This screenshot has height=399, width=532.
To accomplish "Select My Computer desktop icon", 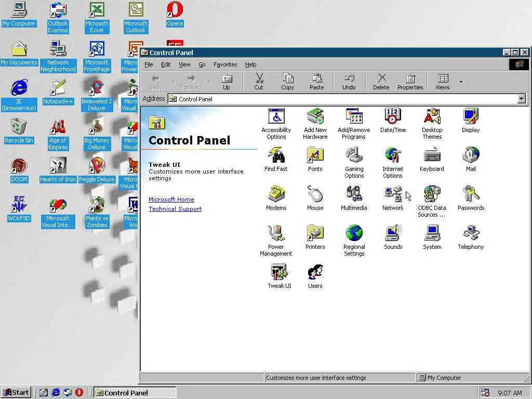I will (19, 15).
